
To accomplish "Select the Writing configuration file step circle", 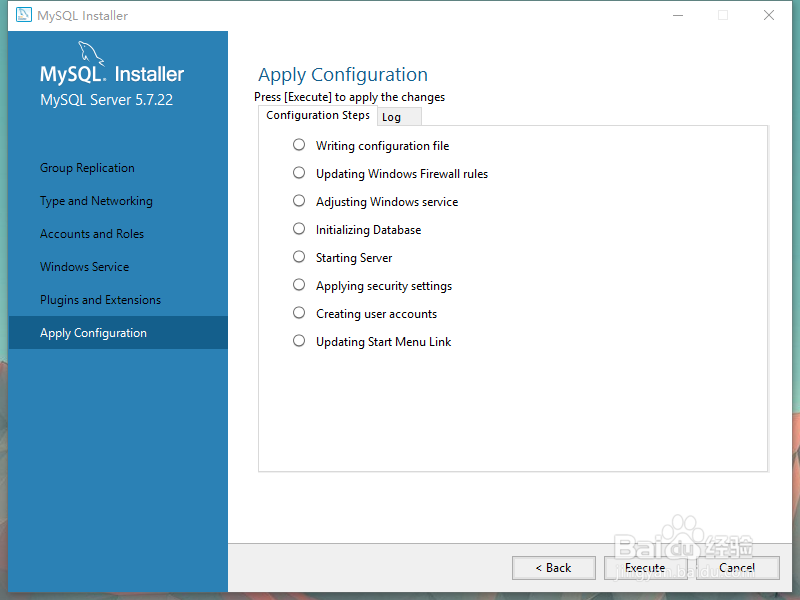I will (x=299, y=145).
